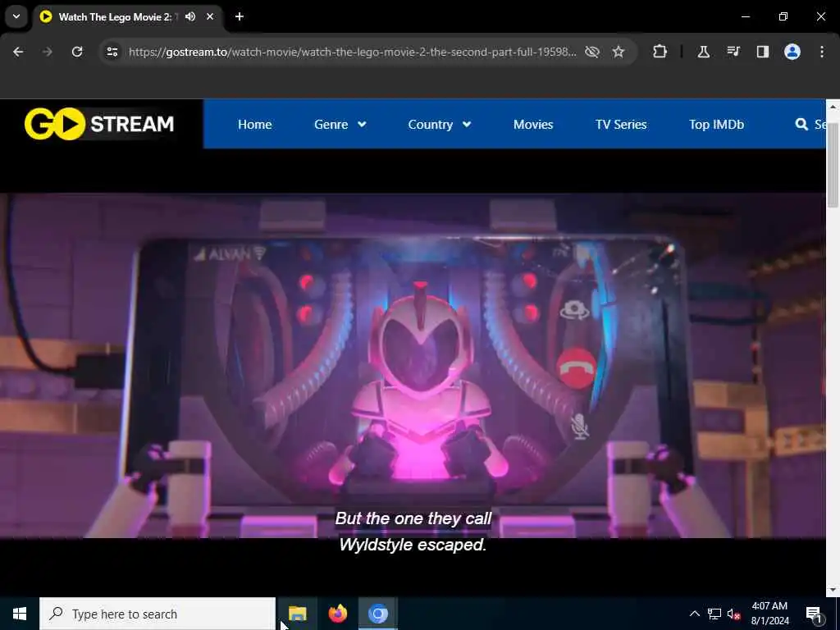840x630 pixels.
Task: Click the muted volume tray icon
Action: pos(734,614)
